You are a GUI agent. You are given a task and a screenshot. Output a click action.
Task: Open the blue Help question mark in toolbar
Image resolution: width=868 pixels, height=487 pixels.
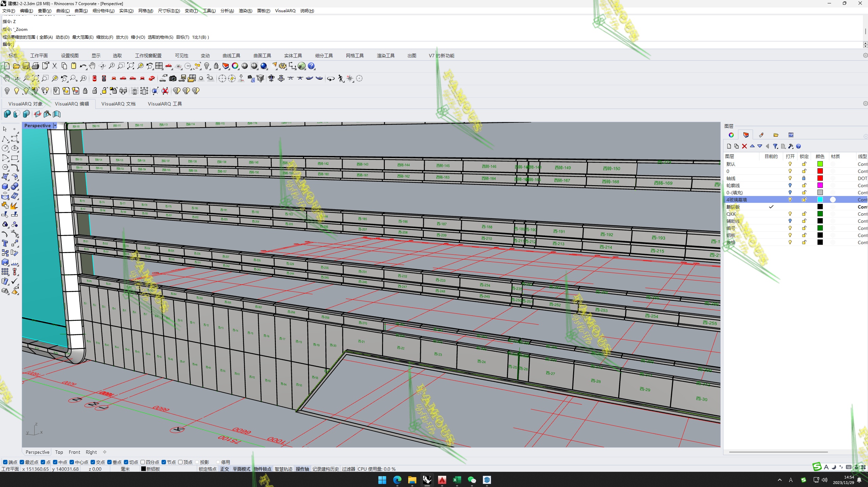click(311, 66)
